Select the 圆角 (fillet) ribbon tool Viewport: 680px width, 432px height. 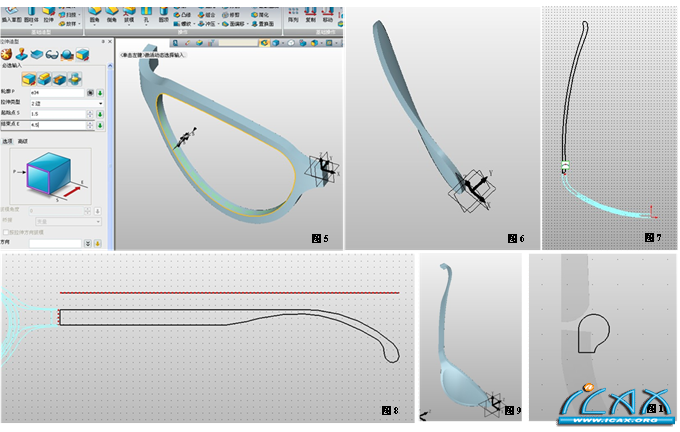pos(95,15)
